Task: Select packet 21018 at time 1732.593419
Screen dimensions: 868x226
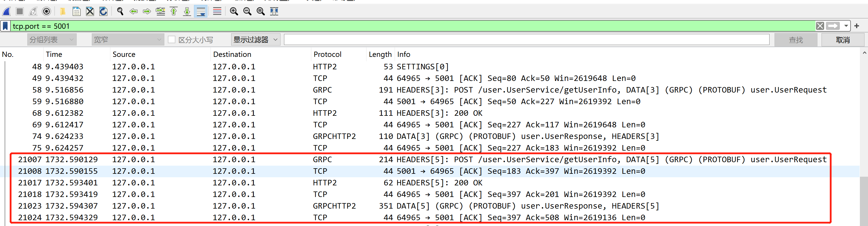Action: tap(429, 194)
